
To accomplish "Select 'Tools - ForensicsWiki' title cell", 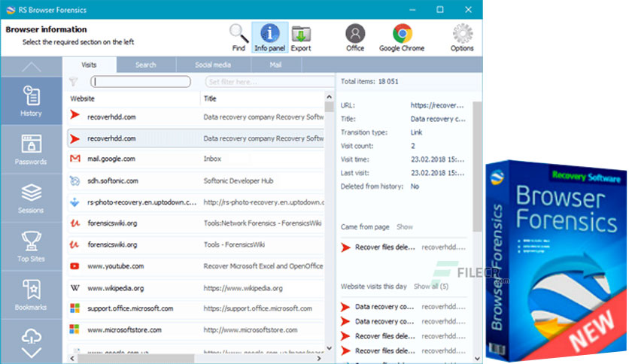I will pyautogui.click(x=234, y=244).
